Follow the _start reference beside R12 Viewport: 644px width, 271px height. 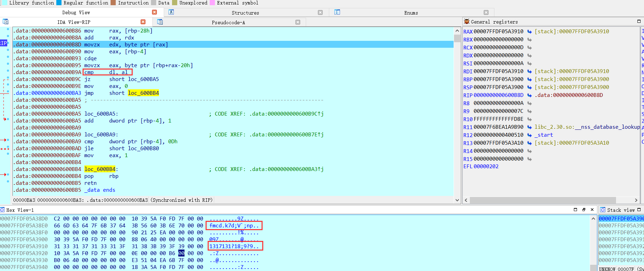pos(543,135)
